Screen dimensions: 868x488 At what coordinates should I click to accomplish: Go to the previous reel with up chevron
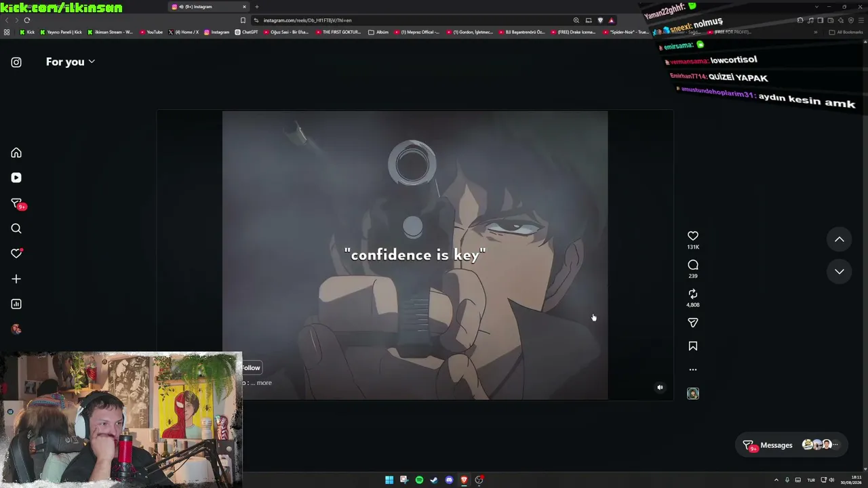[840, 239]
